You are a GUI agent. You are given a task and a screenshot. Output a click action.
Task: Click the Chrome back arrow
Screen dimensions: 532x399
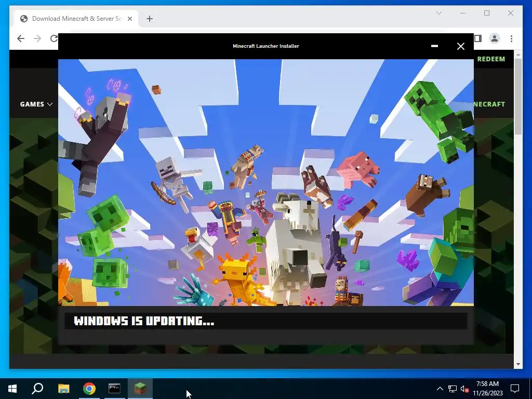21,38
